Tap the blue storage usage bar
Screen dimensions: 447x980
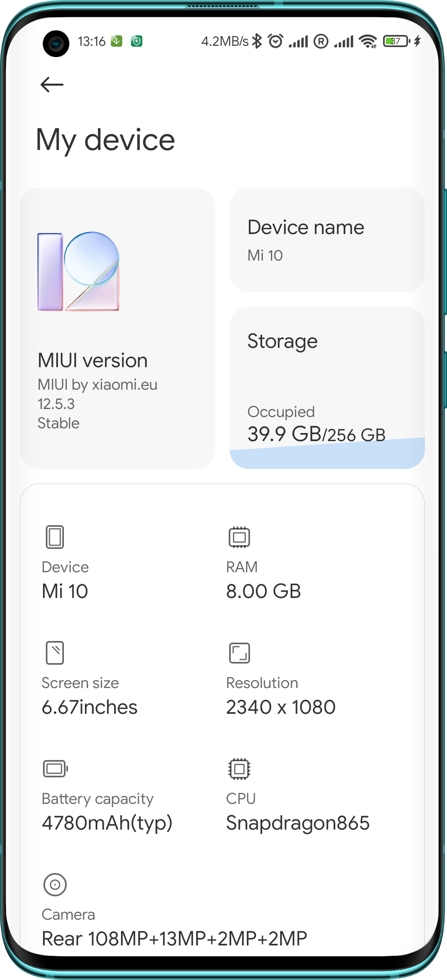(327, 454)
